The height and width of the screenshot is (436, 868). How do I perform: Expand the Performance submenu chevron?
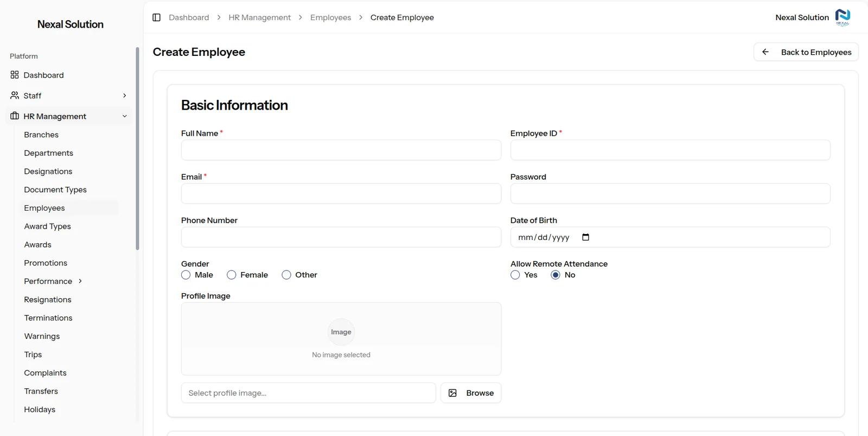point(80,281)
